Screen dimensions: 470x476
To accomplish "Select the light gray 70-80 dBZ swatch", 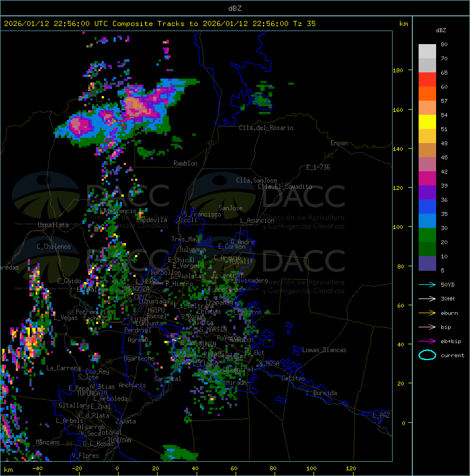I will (x=427, y=51).
